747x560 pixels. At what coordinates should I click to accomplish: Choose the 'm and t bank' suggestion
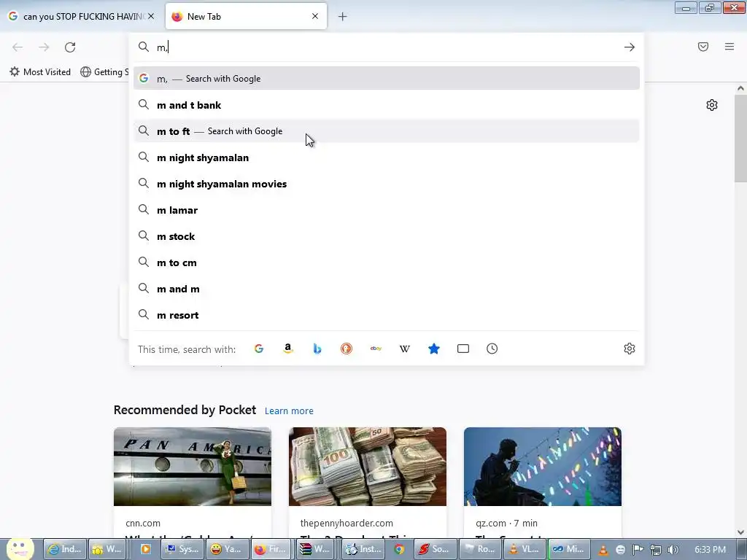tap(387, 105)
